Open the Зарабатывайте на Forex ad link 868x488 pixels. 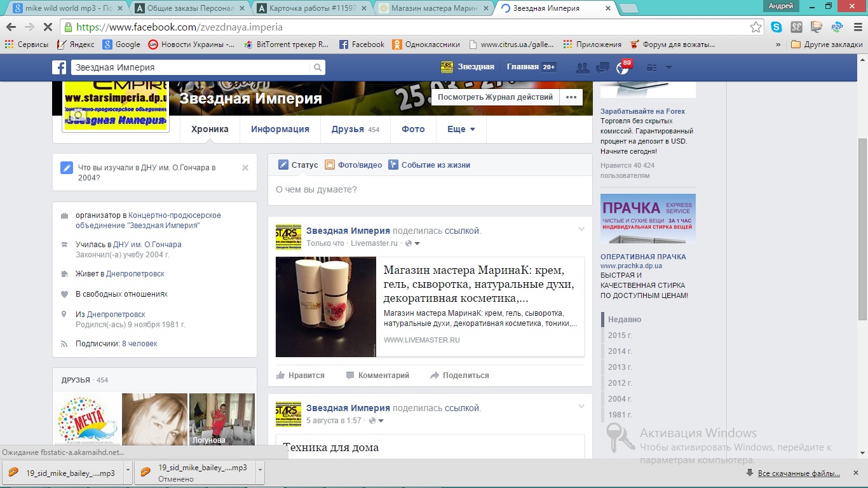click(x=642, y=112)
